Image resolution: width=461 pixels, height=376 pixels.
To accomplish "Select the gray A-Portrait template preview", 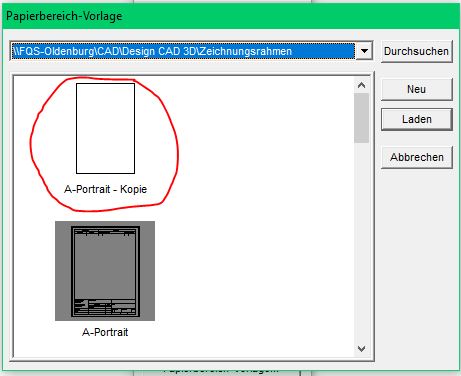I will tap(105, 271).
